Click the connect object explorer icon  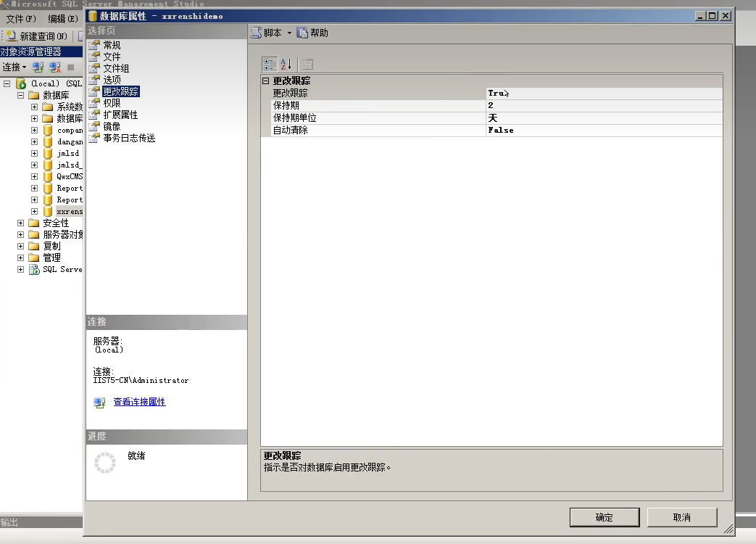pos(38,67)
